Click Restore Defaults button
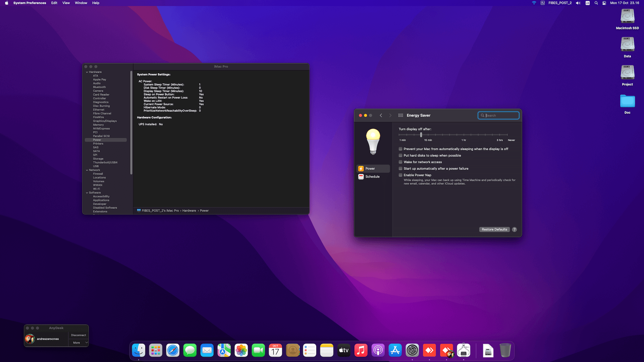Viewport: 644px width, 362px height. point(494,230)
